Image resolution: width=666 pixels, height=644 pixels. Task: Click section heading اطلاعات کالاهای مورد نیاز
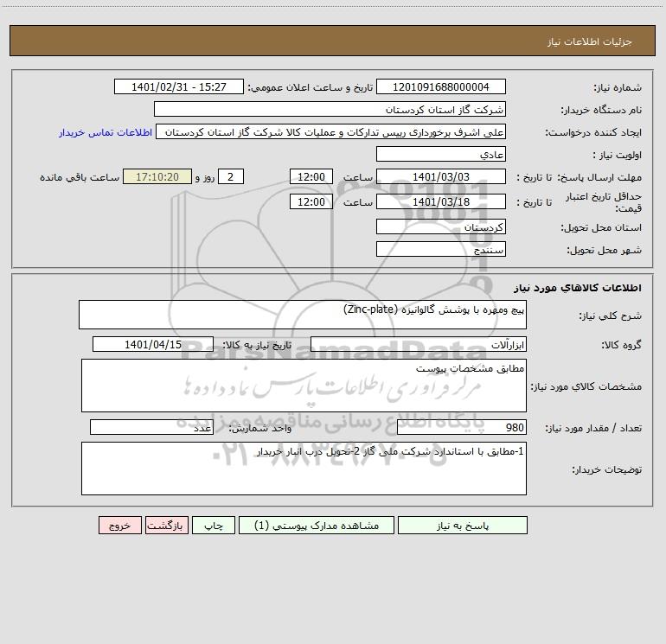point(578,287)
